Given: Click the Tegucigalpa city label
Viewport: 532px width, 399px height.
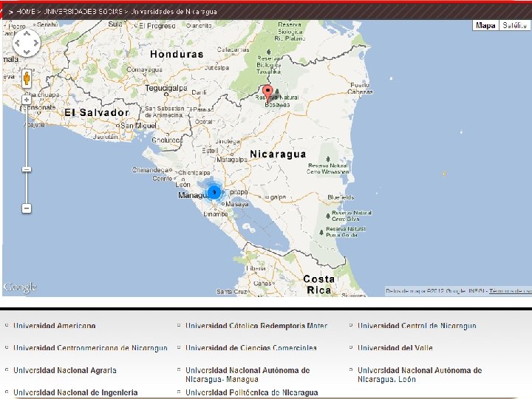Looking at the screenshot, I should pyautogui.click(x=166, y=88).
